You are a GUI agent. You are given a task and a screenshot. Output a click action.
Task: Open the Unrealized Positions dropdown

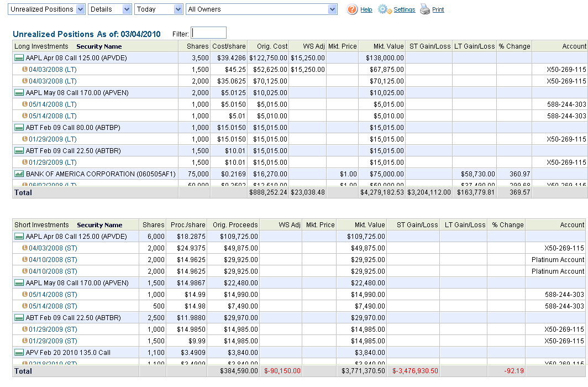[46, 9]
